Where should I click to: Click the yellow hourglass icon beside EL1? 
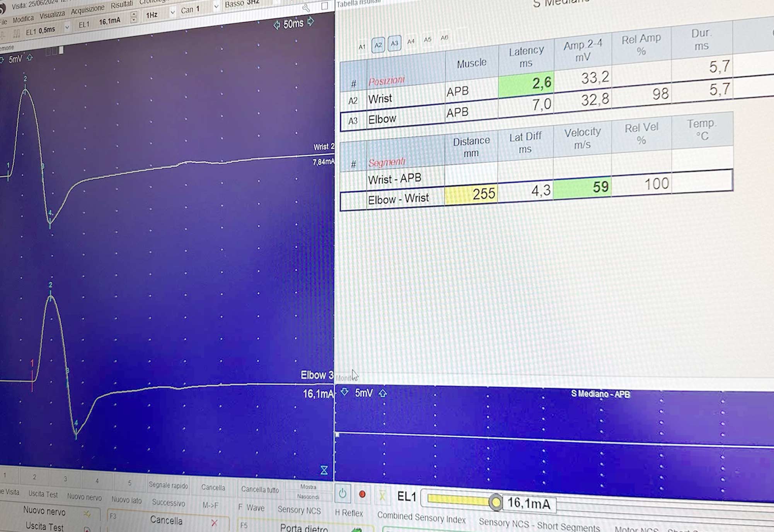(x=382, y=495)
